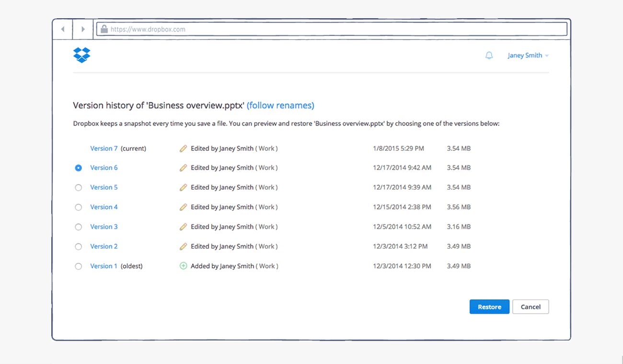Click green plus icon for Version 1
Viewport: 623px width, 364px height.
click(183, 266)
